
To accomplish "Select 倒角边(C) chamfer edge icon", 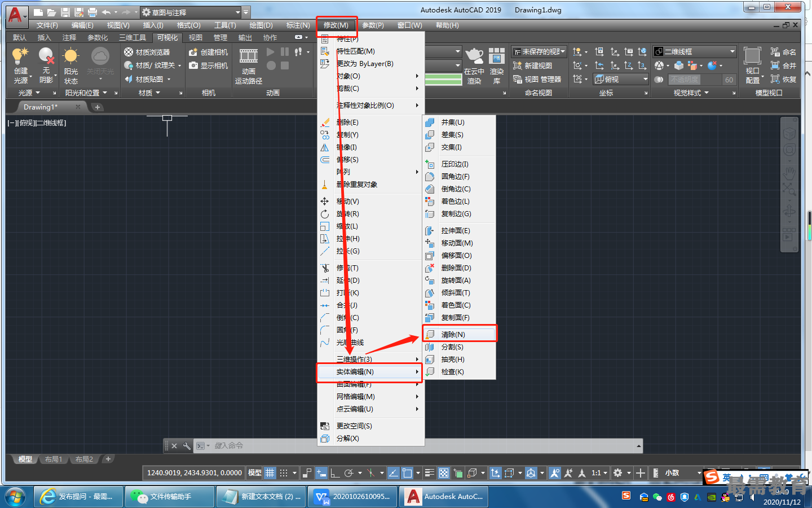I will (430, 189).
